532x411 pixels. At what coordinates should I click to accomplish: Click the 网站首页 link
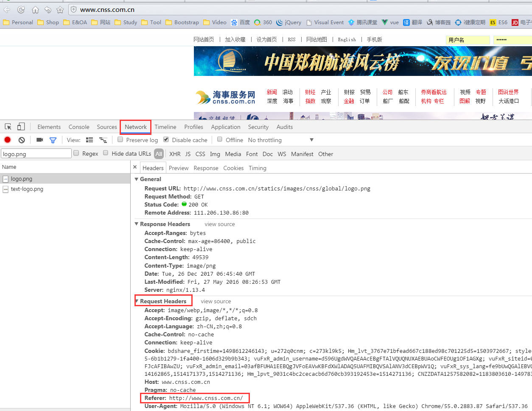pyautogui.click(x=204, y=39)
